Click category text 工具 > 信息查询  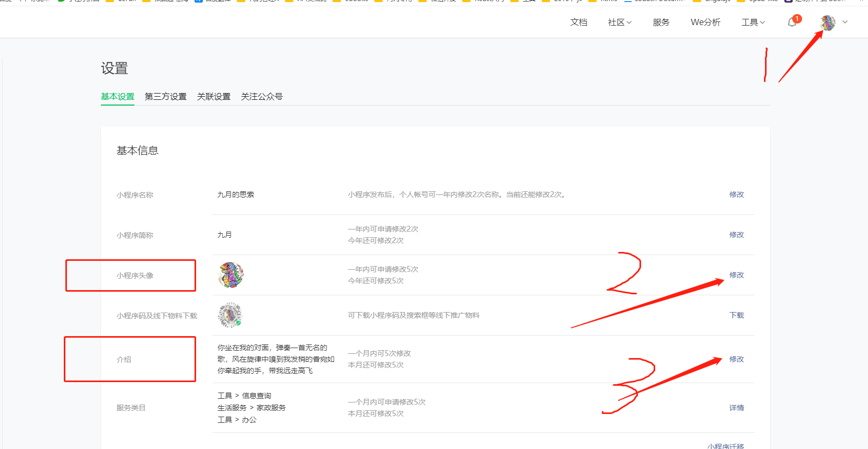click(244, 396)
